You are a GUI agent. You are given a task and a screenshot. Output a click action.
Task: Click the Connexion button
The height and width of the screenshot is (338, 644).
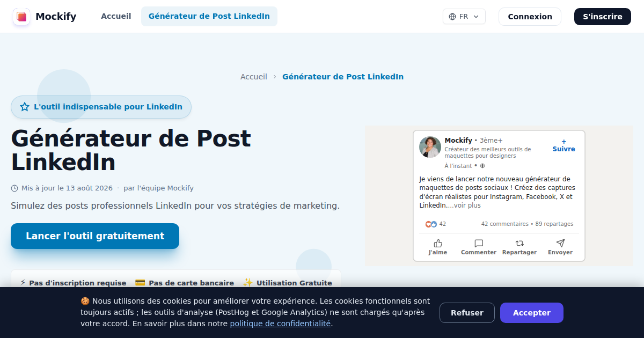pos(530,17)
